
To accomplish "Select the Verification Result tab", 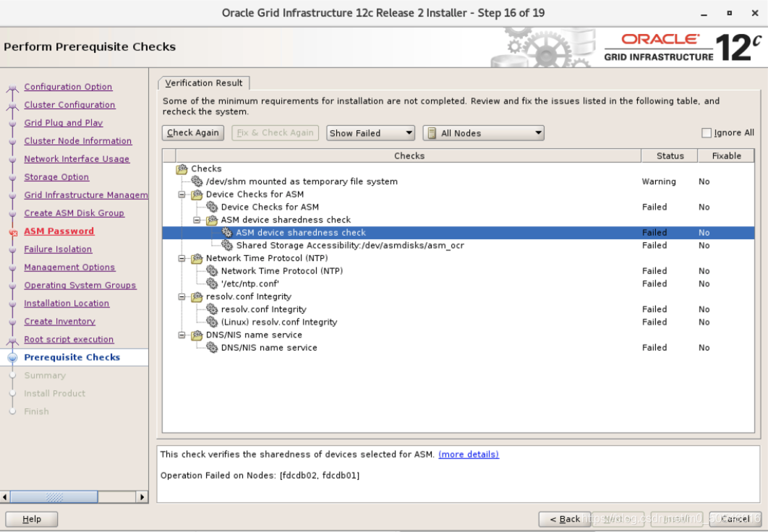I will click(x=204, y=83).
